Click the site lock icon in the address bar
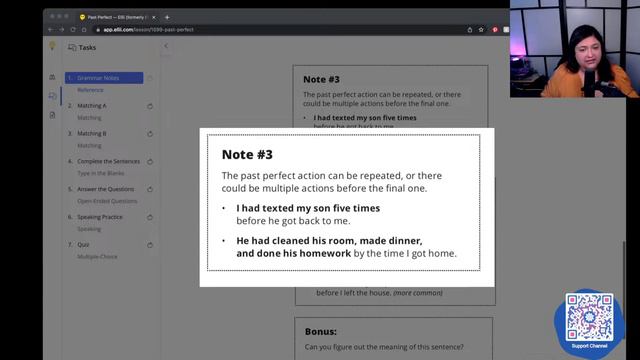This screenshot has height=360, width=640. (98, 30)
